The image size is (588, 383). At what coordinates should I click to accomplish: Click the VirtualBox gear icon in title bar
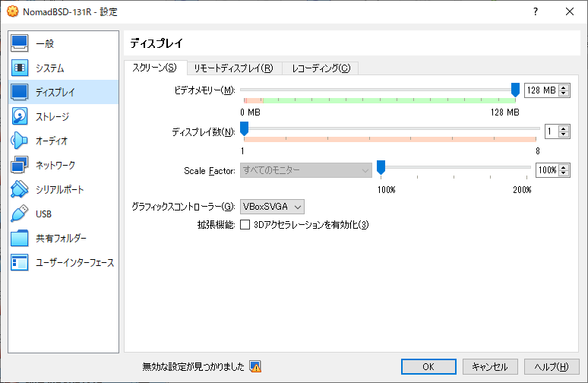click(x=12, y=11)
